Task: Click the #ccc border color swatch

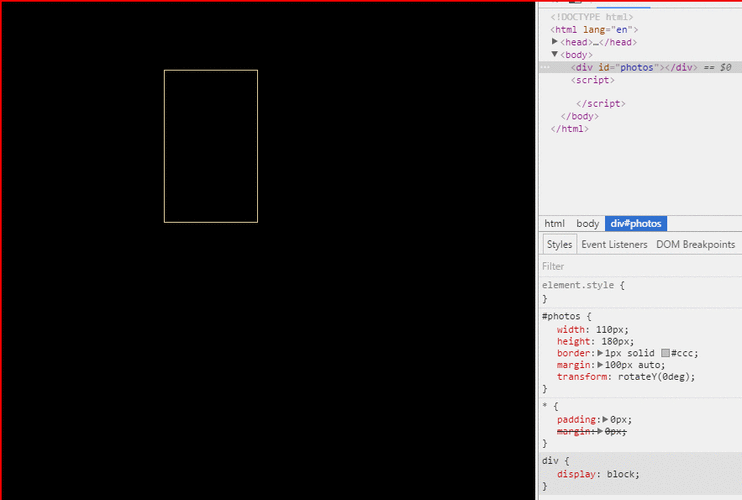Action: (665, 353)
